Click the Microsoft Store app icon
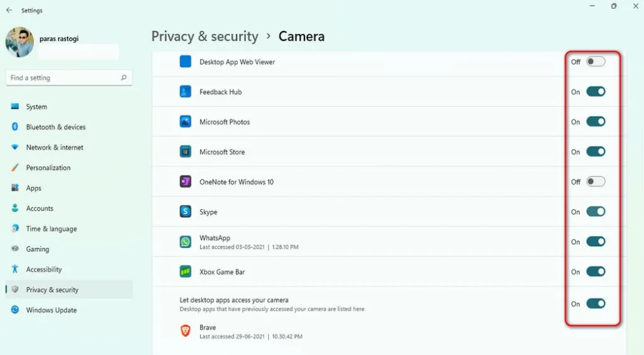The width and height of the screenshot is (644, 355). [x=186, y=152]
